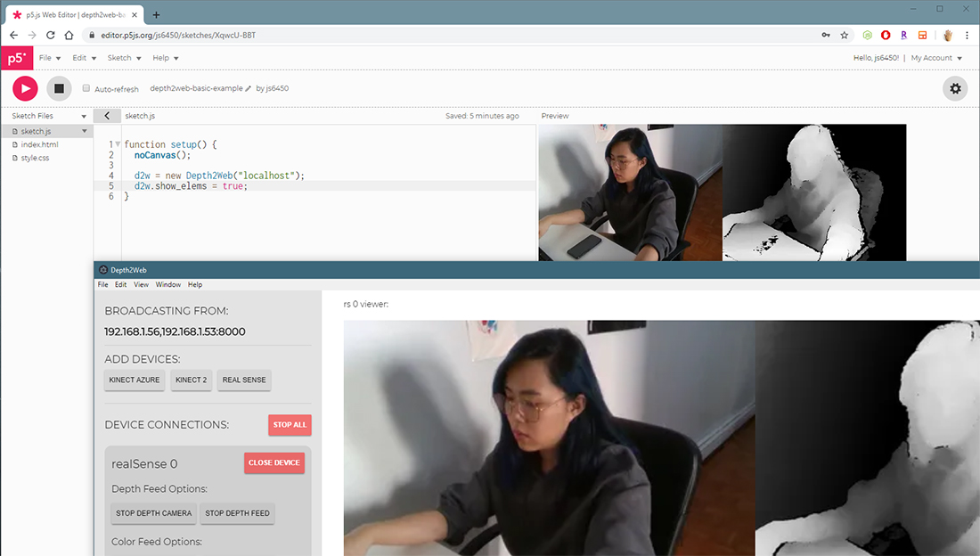Screen dimensions: 980x556
Task: Expand the Sketch Files options arrow
Action: point(84,117)
